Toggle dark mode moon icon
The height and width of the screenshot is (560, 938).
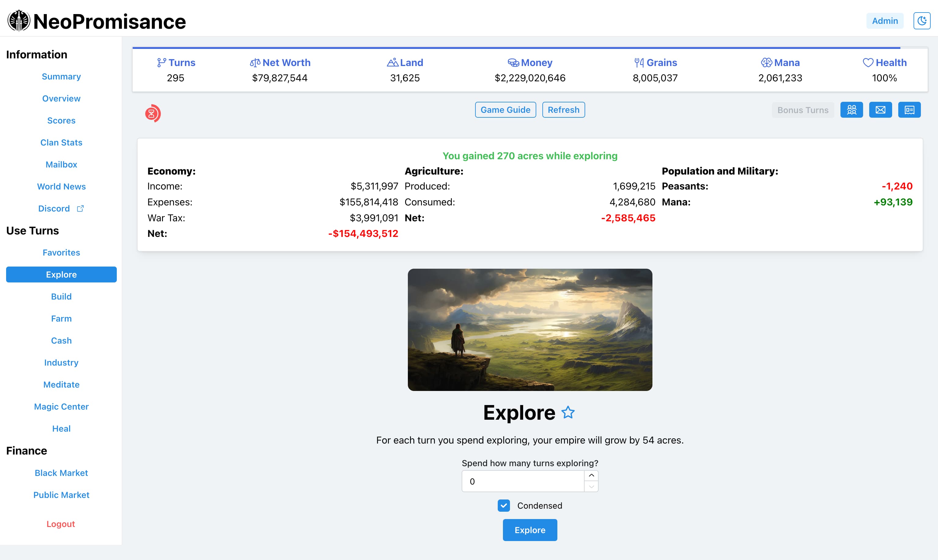(x=921, y=21)
